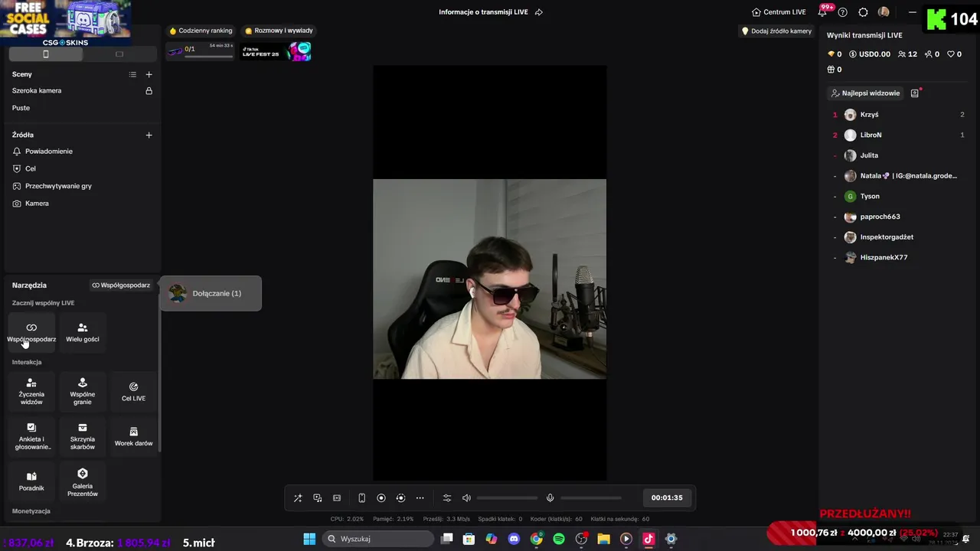Open the 0/1 mission progress card
This screenshot has height=551, width=980.
click(x=201, y=51)
